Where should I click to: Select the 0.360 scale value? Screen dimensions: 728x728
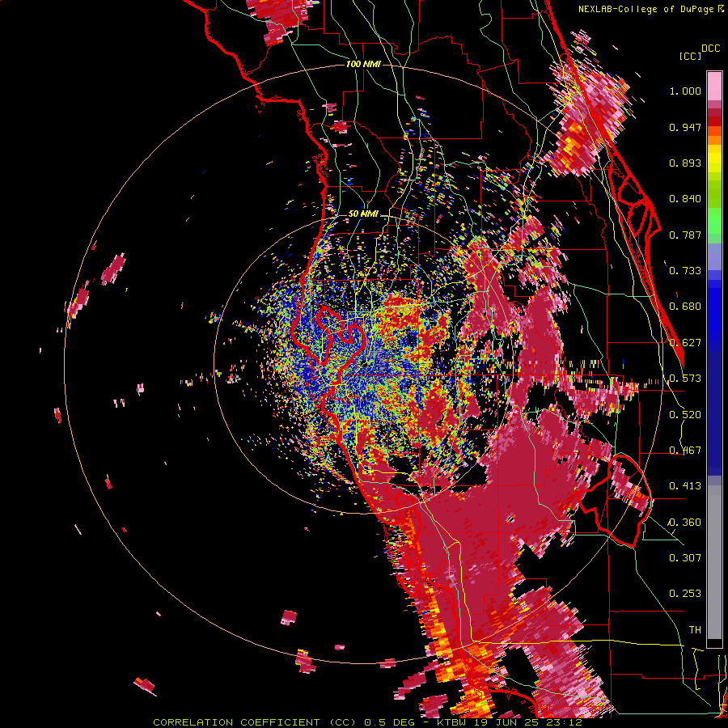point(685,523)
